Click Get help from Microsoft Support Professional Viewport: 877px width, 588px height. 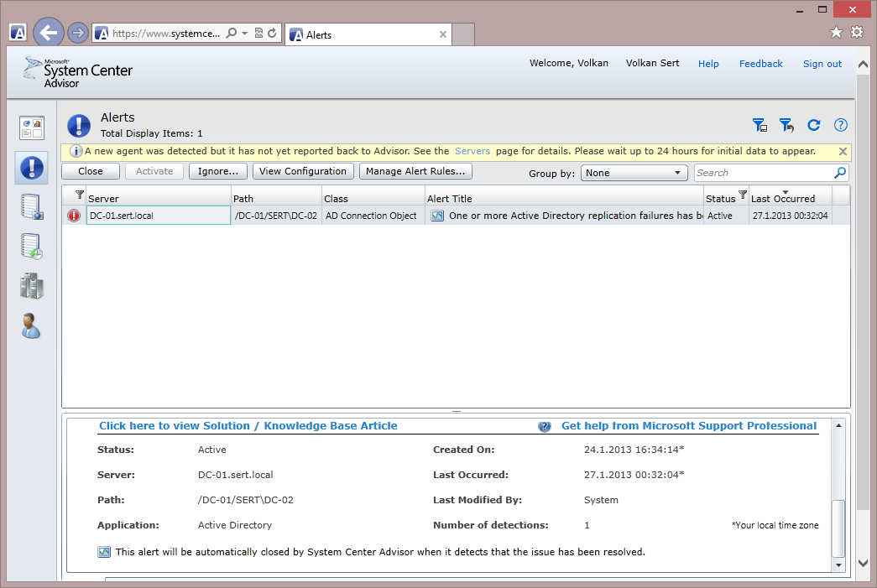click(x=689, y=426)
